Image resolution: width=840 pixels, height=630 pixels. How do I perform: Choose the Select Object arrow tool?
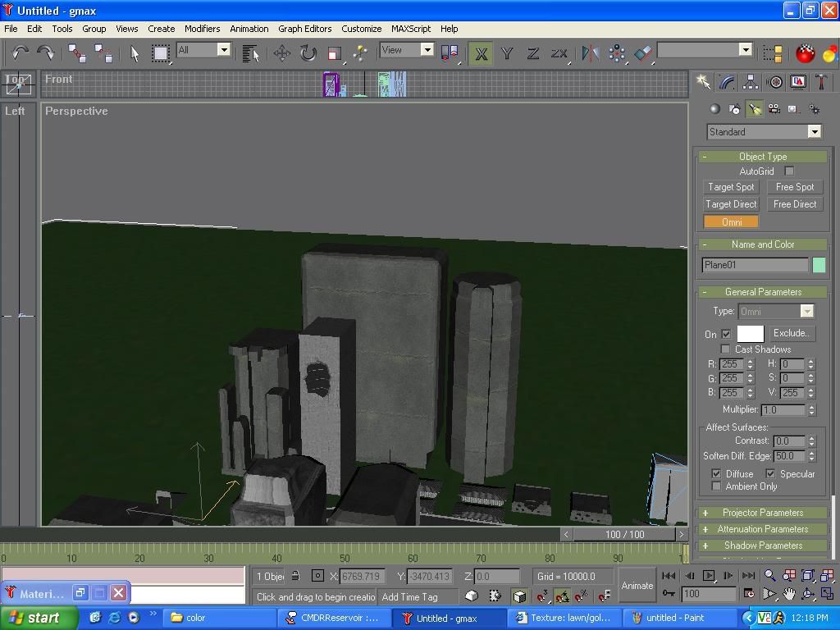pyautogui.click(x=135, y=53)
